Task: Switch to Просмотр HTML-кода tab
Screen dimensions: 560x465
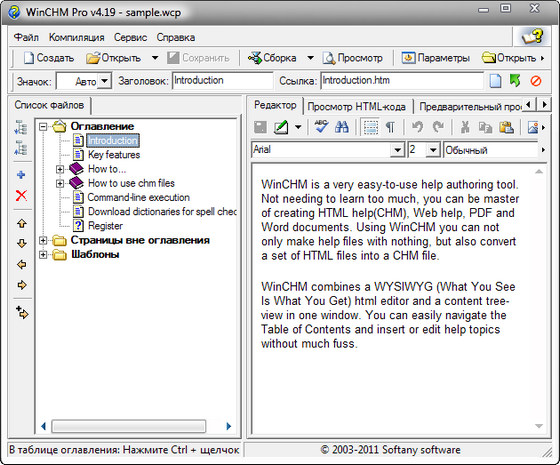Action: 356,107
